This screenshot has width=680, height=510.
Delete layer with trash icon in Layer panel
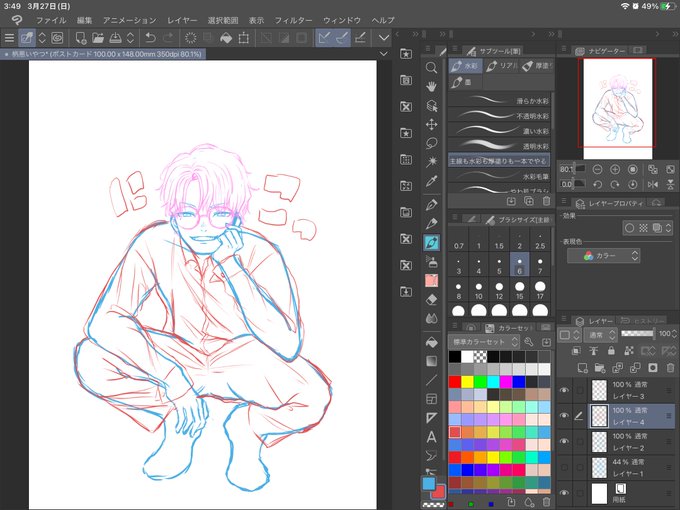670,368
